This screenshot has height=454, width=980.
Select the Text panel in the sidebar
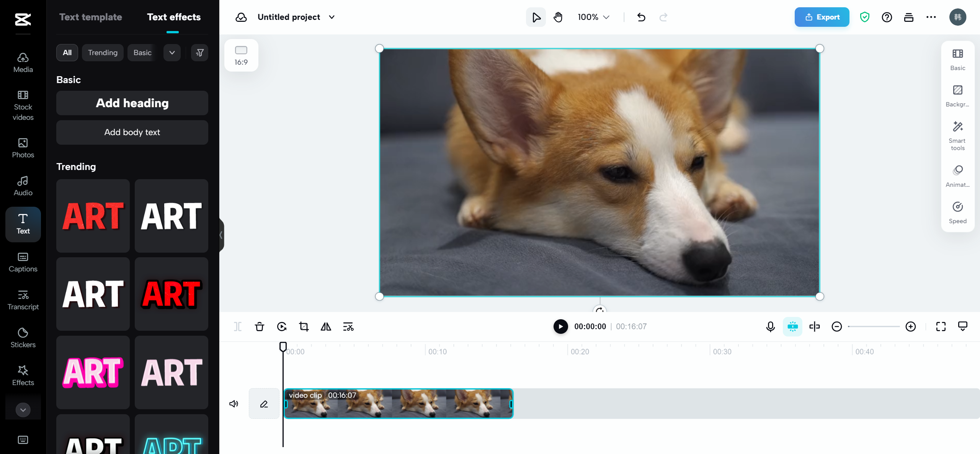(23, 224)
